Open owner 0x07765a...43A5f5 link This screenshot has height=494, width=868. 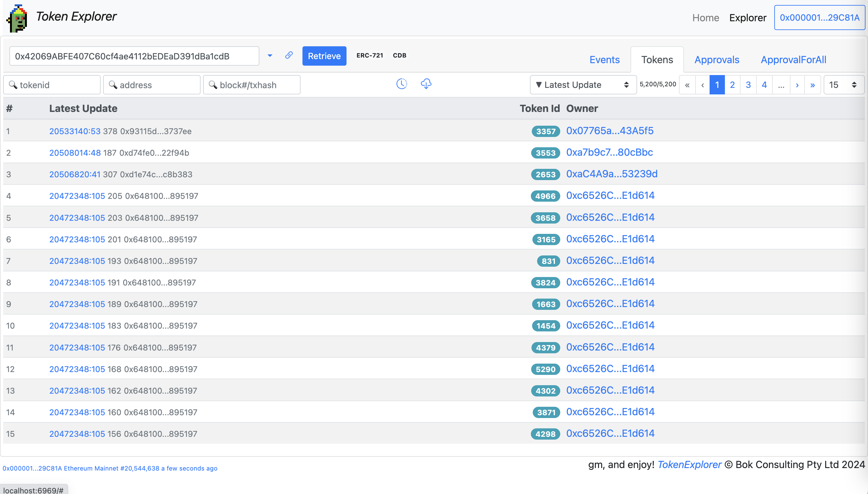pos(610,131)
